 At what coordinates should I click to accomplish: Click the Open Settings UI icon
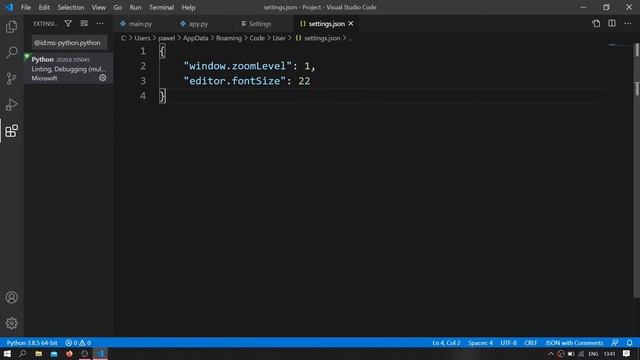[x=596, y=24]
